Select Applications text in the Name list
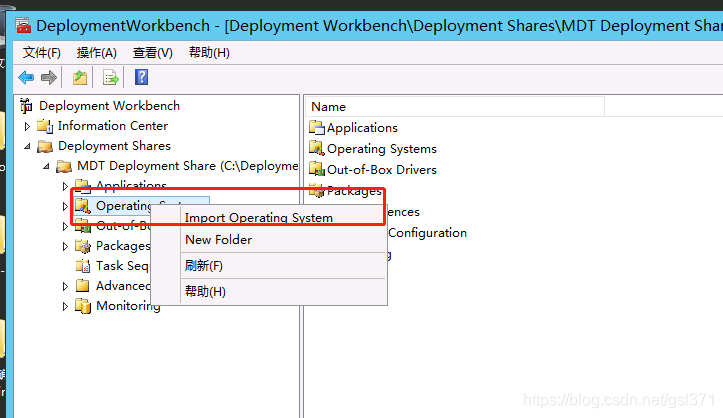723x418 pixels. [x=362, y=128]
